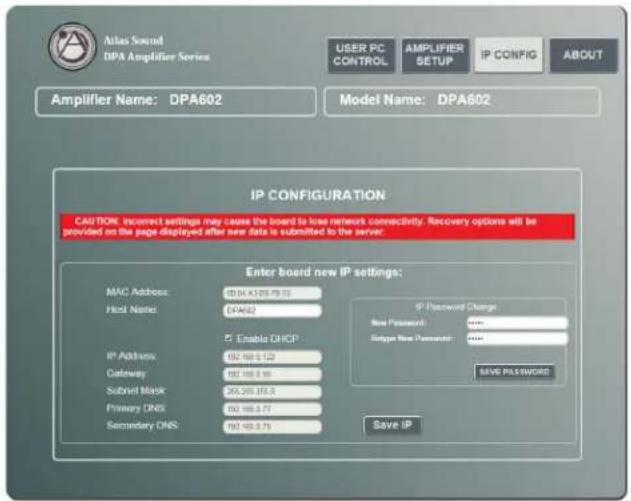Click the Secondary DNS input field

coord(272,426)
